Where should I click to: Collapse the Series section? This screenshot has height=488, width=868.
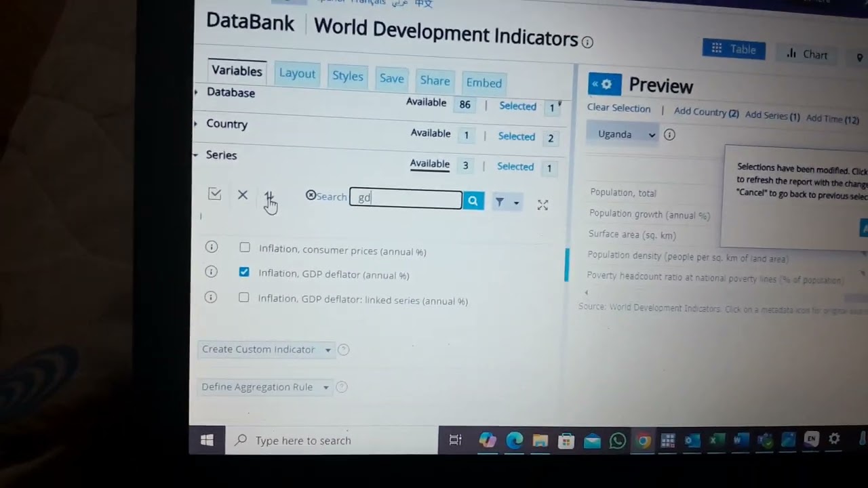196,155
